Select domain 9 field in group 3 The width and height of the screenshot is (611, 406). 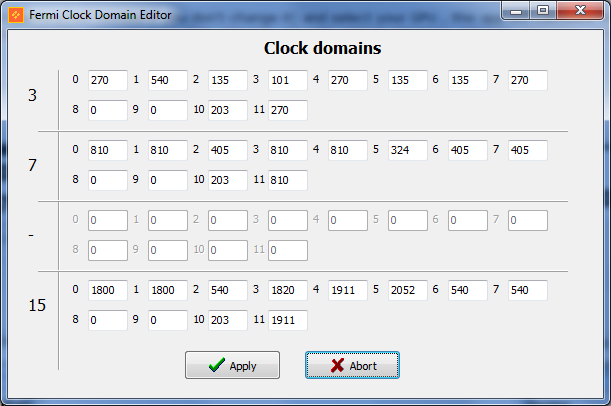pos(168,110)
